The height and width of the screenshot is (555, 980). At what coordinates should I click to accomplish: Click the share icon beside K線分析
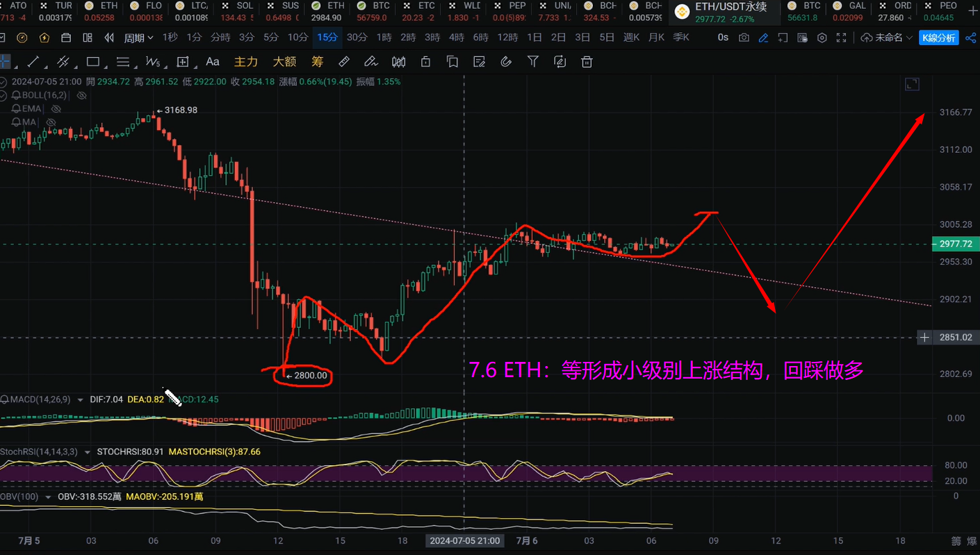click(x=971, y=38)
